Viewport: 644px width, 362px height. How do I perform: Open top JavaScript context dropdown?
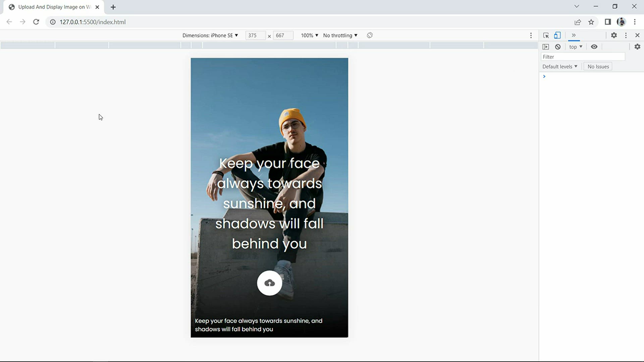(x=576, y=47)
